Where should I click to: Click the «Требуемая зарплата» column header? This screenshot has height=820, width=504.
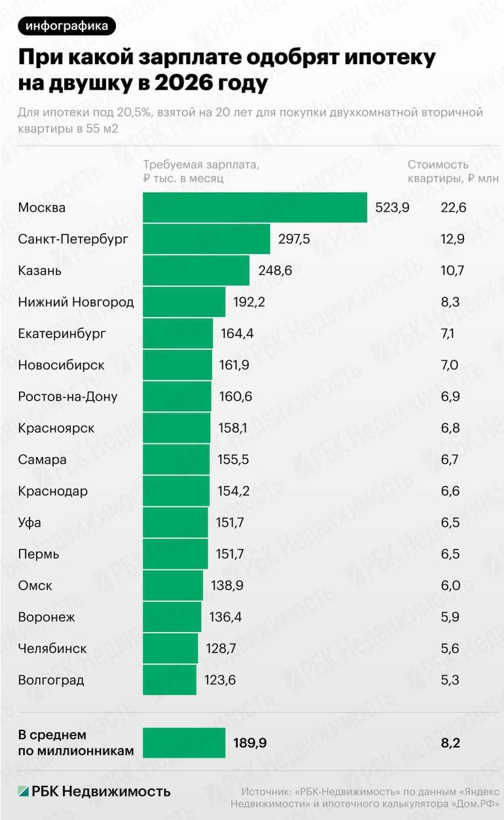tap(201, 172)
